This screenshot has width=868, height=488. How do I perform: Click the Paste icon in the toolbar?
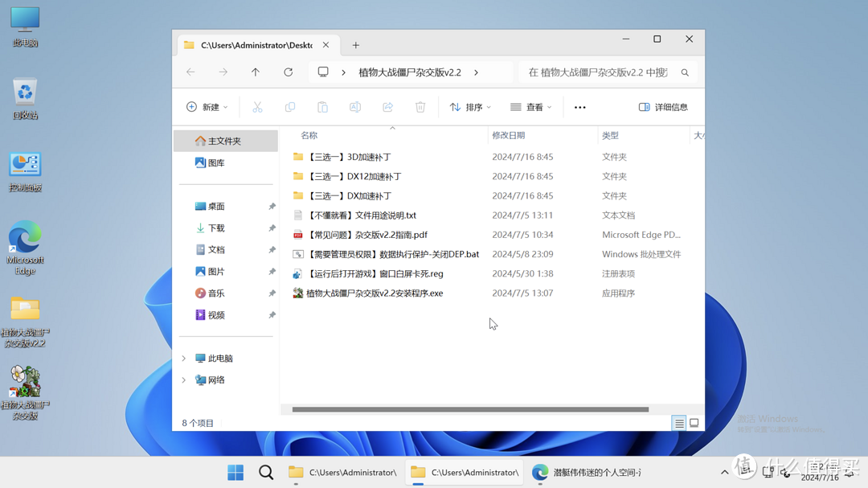[x=322, y=106]
